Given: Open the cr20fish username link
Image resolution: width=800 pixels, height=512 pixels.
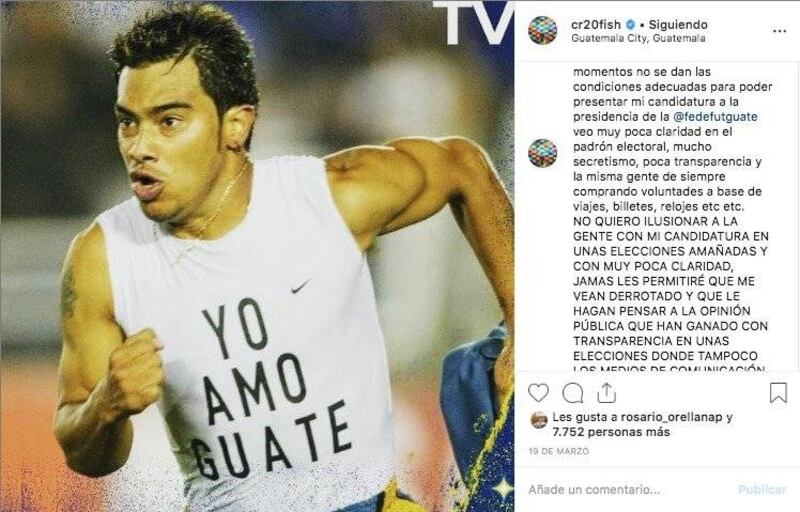Looking at the screenshot, I should click(596, 24).
